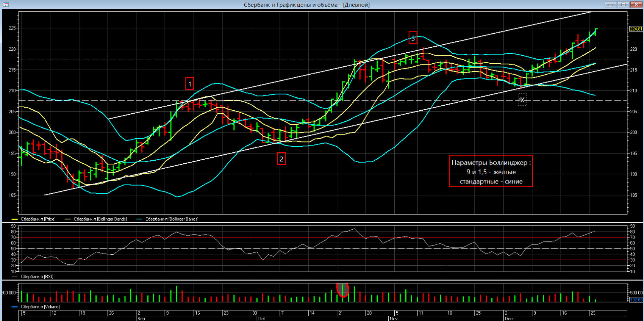Click the red ellipse highlighting the volume bar
This screenshot has height=321, width=644.
click(342, 290)
